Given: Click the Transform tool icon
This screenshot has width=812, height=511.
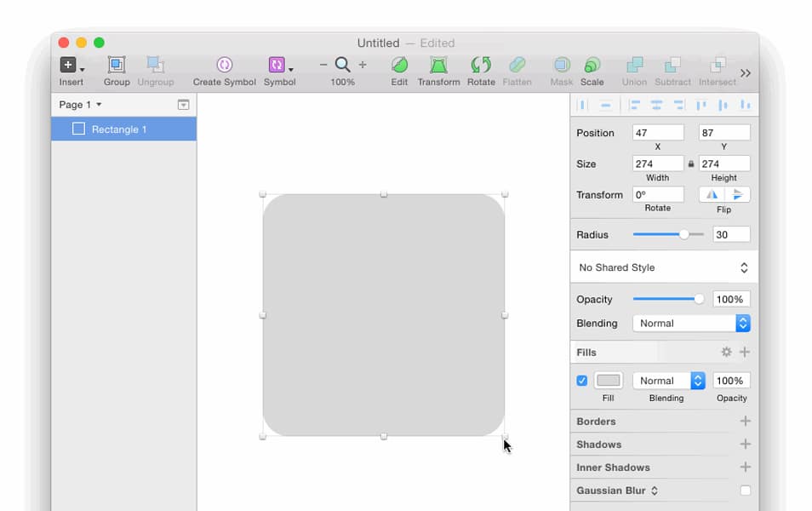Looking at the screenshot, I should tap(438, 66).
